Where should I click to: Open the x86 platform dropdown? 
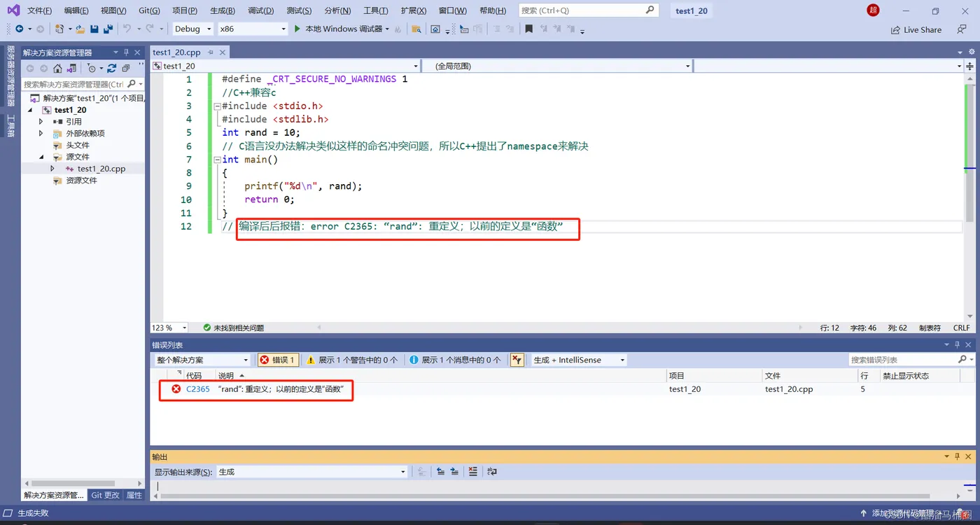pos(252,29)
